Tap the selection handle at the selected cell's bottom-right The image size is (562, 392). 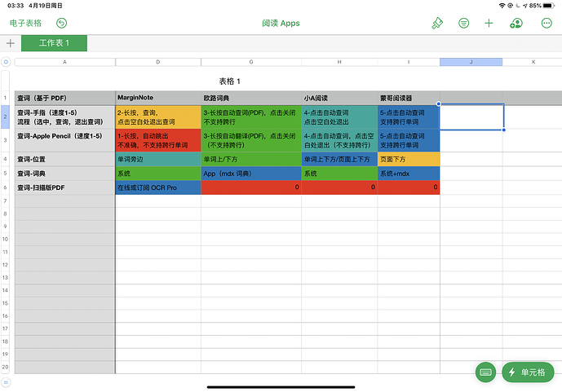tap(504, 130)
